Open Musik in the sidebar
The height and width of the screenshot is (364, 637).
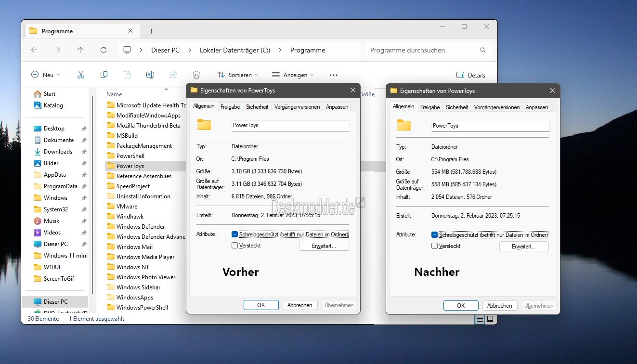click(52, 221)
